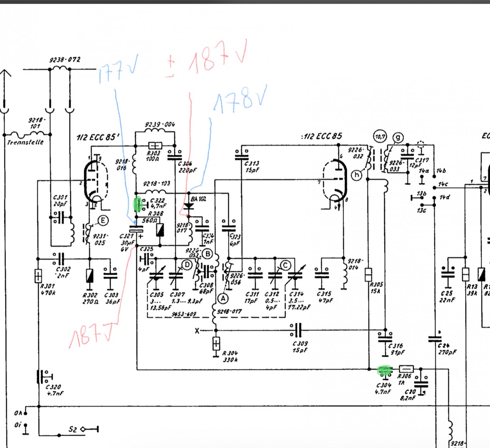Image resolution: width=490 pixels, height=448 pixels.
Task: Click the 9231-025 coil label
Action: point(100,239)
